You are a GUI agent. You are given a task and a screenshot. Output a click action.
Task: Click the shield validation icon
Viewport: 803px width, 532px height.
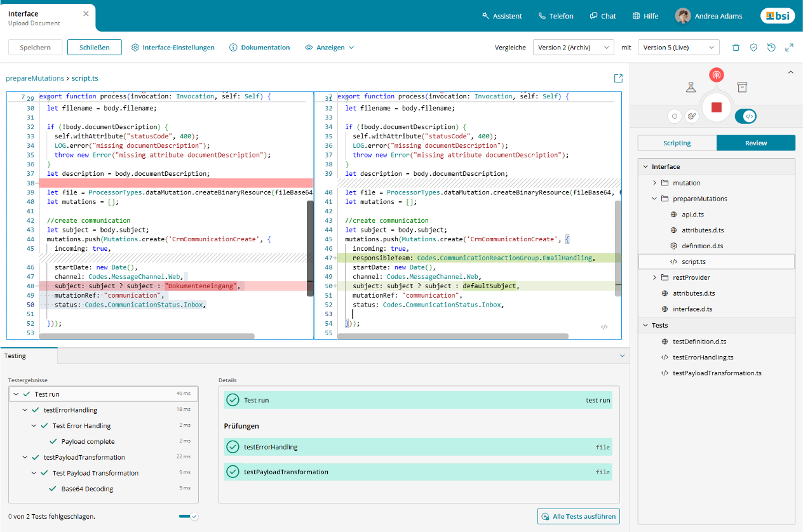coord(753,47)
